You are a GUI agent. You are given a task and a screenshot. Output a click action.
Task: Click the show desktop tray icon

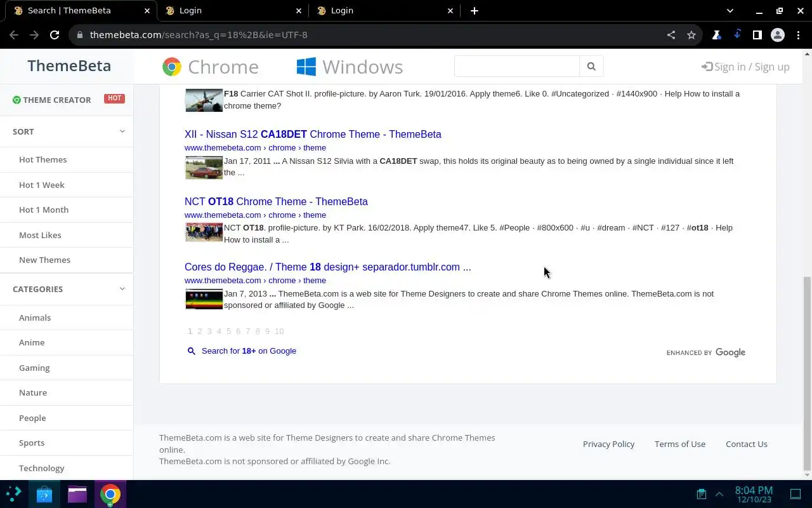point(796,494)
